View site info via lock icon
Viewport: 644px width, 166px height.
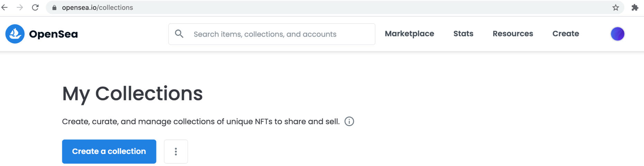tap(54, 8)
